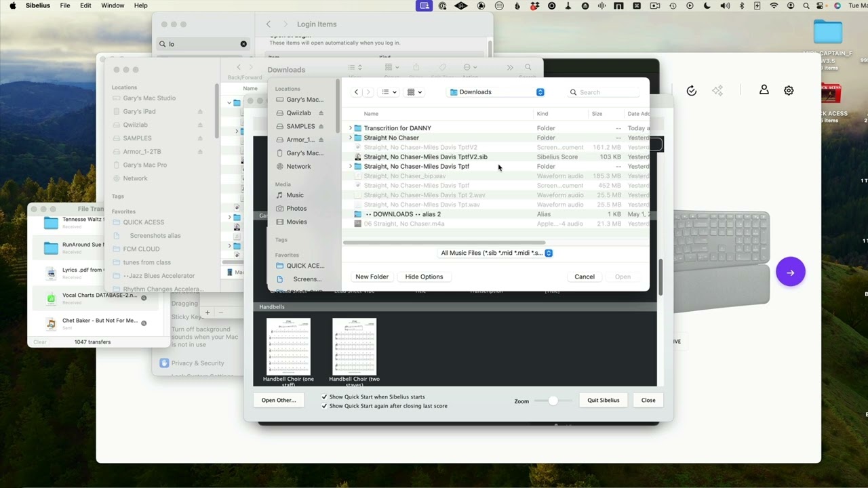Open the settings gear in Logitech window
This screenshot has width=868, height=488.
tap(789, 90)
